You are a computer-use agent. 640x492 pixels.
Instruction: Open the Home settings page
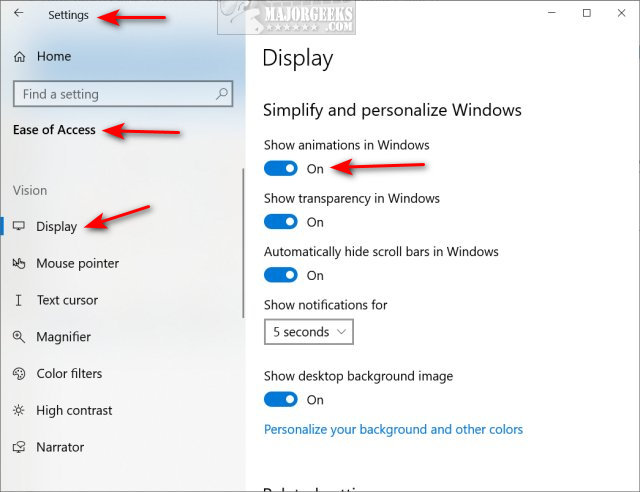54,56
